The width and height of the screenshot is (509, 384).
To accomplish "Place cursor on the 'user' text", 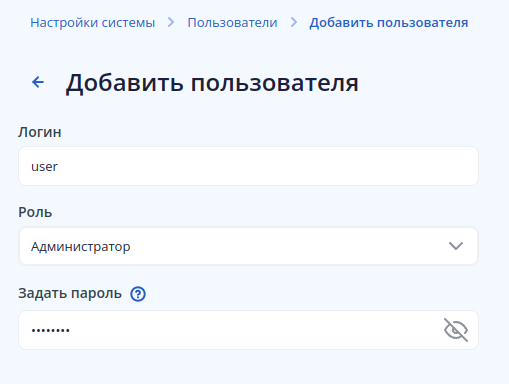I will point(44,166).
